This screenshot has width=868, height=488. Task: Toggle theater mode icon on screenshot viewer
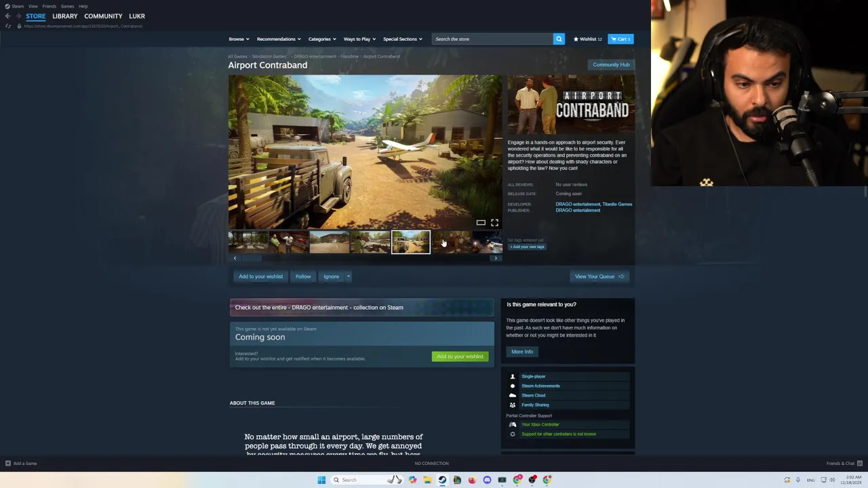(x=481, y=222)
